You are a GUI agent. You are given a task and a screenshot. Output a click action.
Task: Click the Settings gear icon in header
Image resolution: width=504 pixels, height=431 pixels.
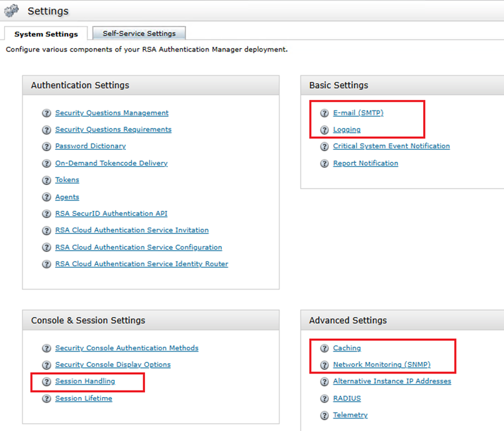click(12, 11)
